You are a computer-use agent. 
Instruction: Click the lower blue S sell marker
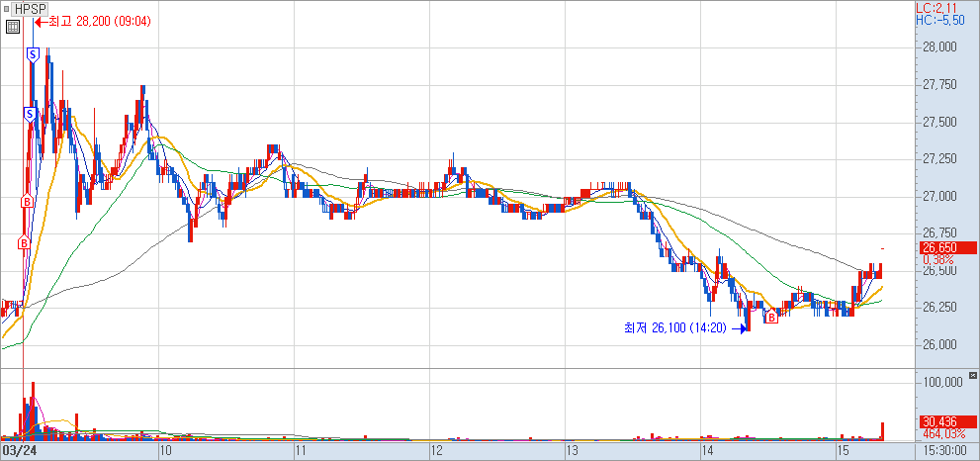(30, 115)
